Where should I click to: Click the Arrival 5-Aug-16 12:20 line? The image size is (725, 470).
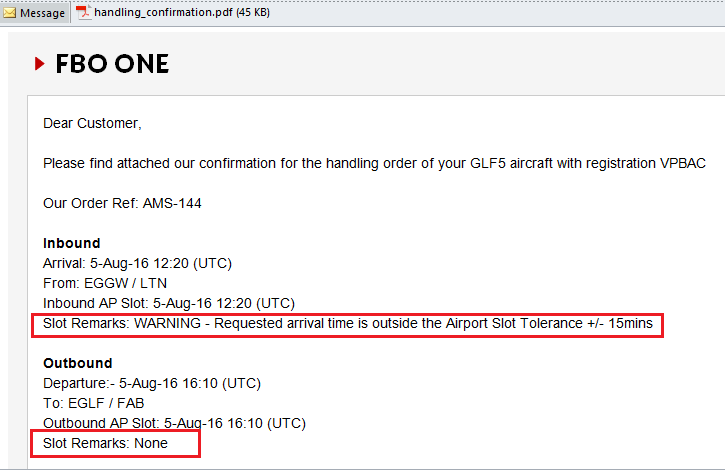pos(137,263)
